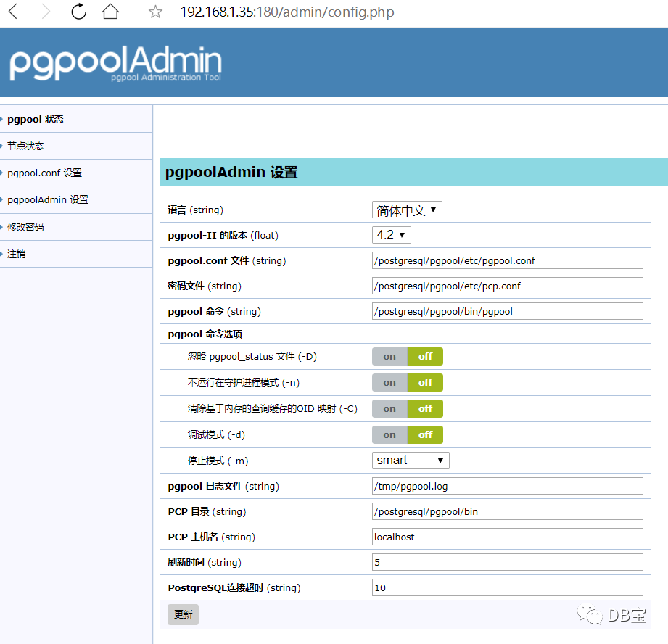Click the 刷新时间 (string) label
Image resolution: width=668 pixels, height=644 pixels.
point(205,562)
